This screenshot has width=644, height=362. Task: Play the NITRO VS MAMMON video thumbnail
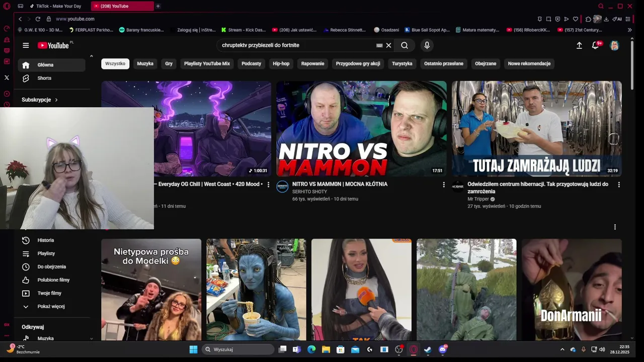[x=361, y=129]
